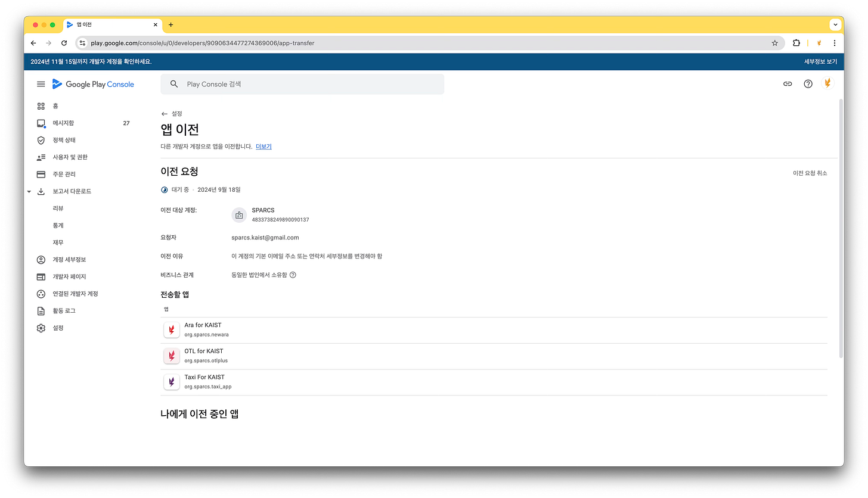Open the Chrome three-dot menu
868x498 pixels.
click(834, 43)
